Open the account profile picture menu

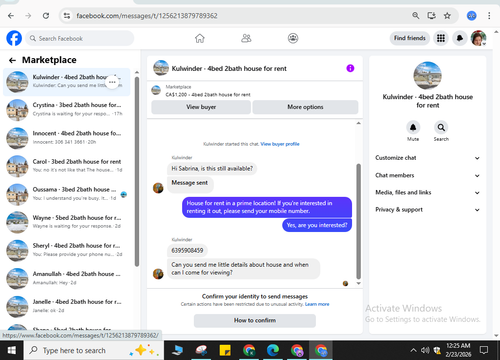click(x=478, y=38)
